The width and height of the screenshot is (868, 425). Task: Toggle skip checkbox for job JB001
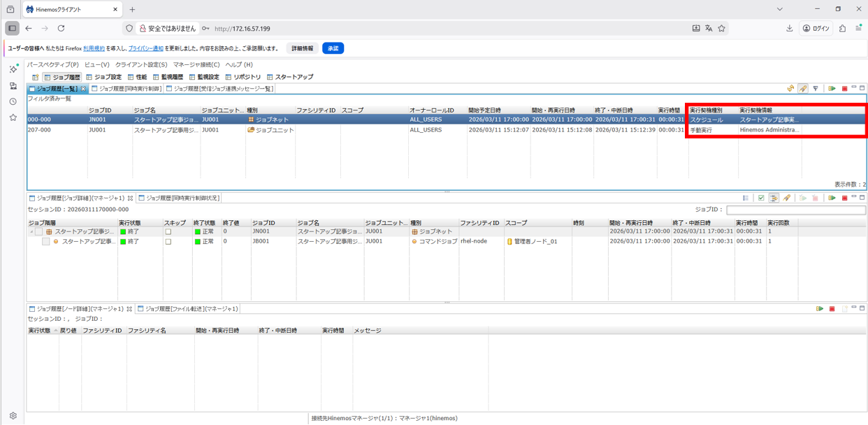[x=168, y=242]
